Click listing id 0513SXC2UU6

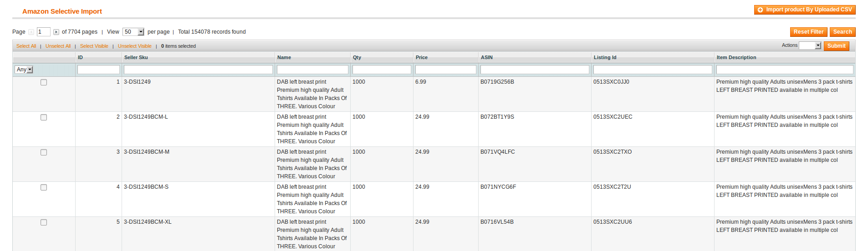click(613, 222)
